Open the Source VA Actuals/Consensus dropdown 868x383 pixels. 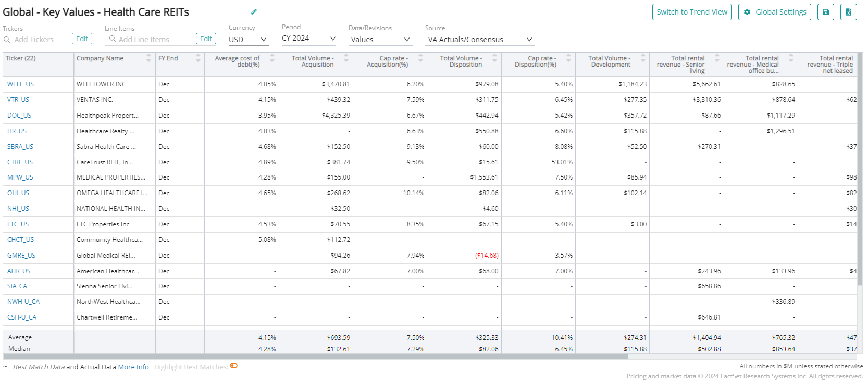(x=479, y=40)
